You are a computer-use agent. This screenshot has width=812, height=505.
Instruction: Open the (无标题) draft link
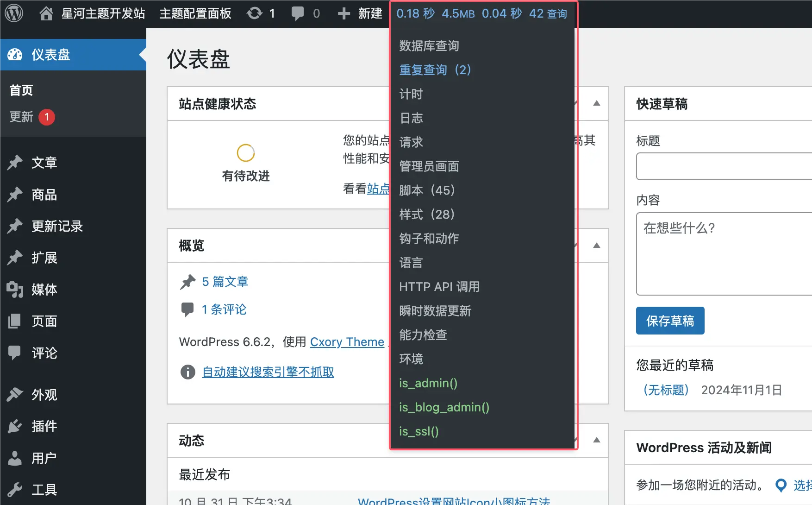pos(666,390)
